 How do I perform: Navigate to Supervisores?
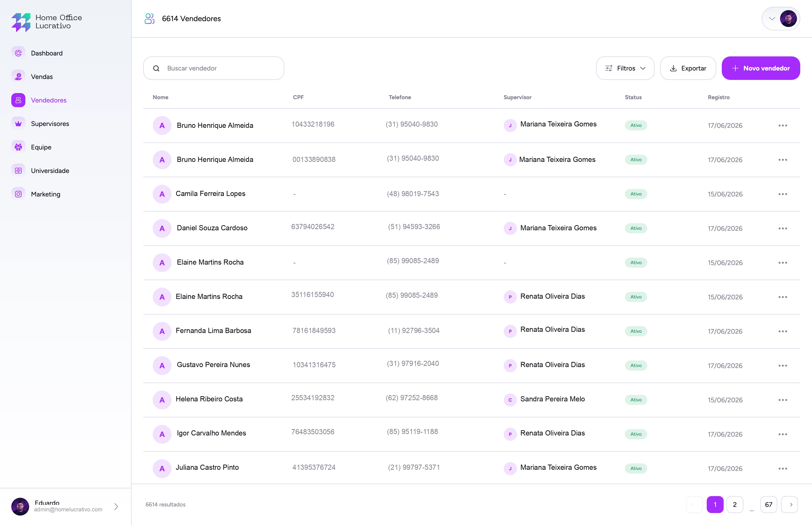point(50,124)
